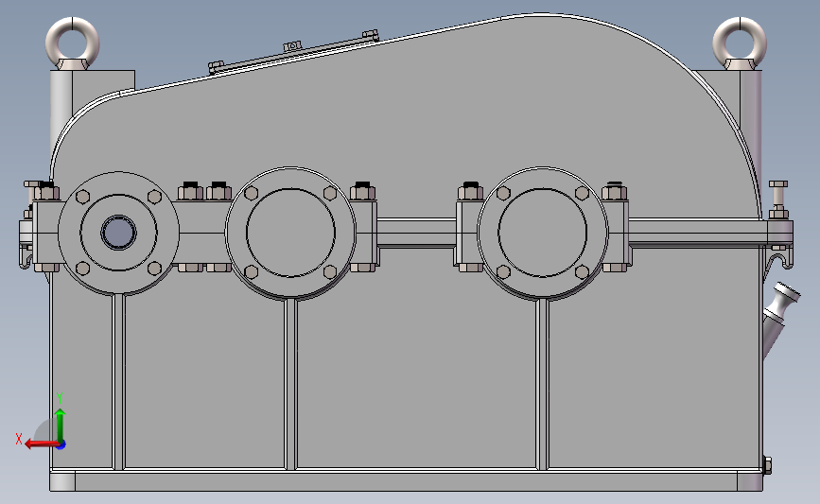Click the red X axis arrow of triad

click(42, 443)
